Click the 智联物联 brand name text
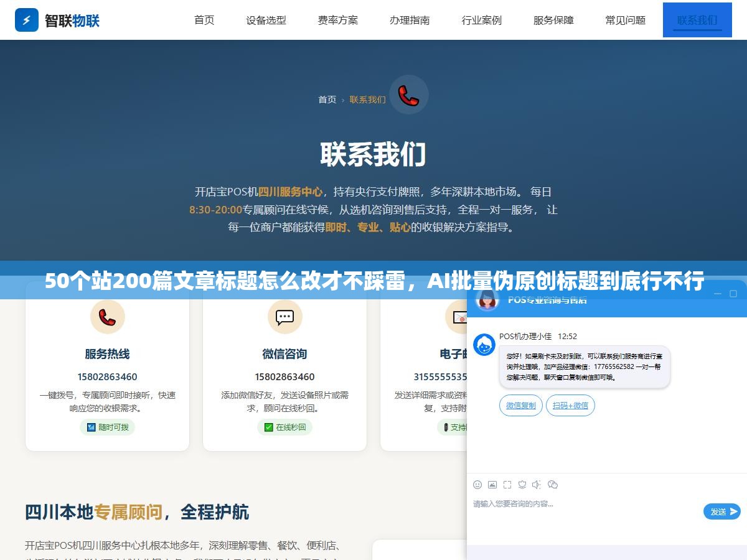The image size is (747, 560). coord(72,21)
